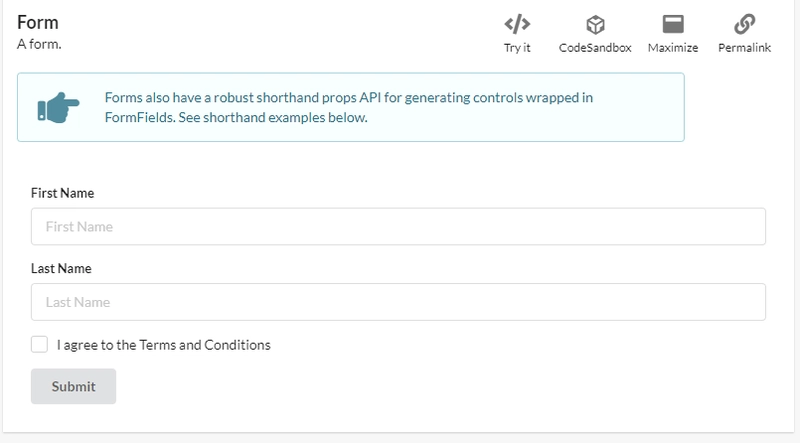Click the "Maximize" text label

(x=672, y=48)
